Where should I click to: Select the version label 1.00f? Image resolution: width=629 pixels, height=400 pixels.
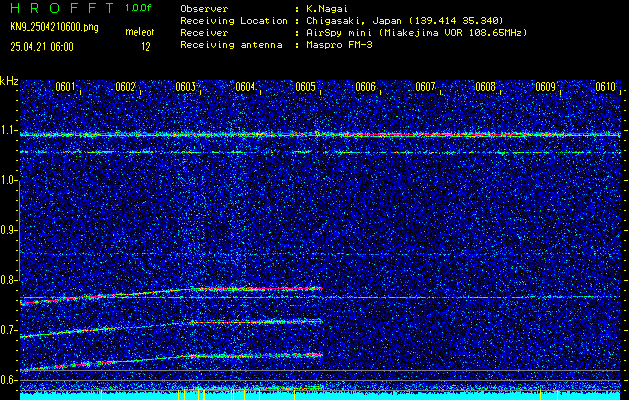point(138,8)
